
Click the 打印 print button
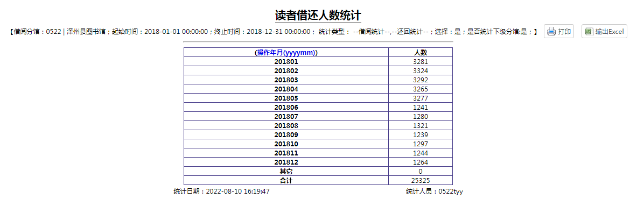558,32
